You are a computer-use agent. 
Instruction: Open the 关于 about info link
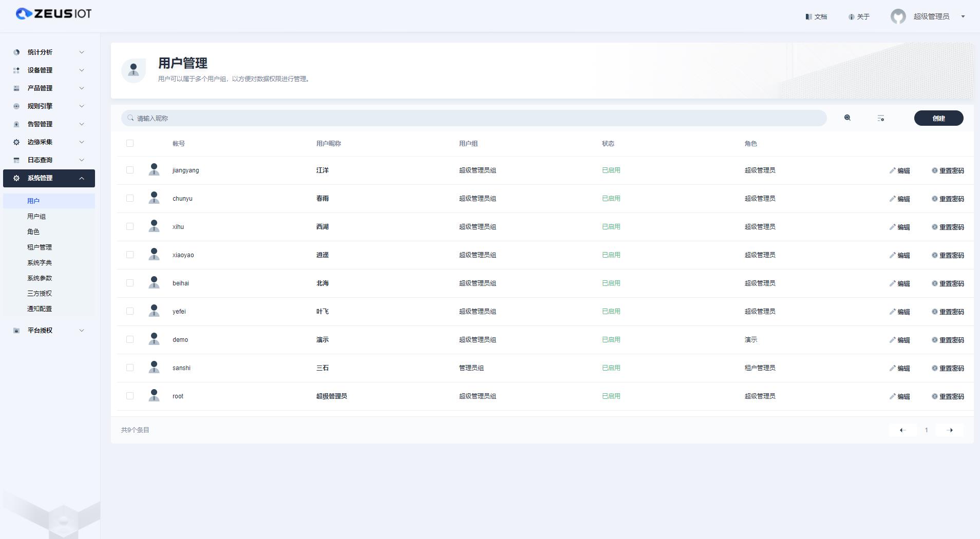point(859,17)
